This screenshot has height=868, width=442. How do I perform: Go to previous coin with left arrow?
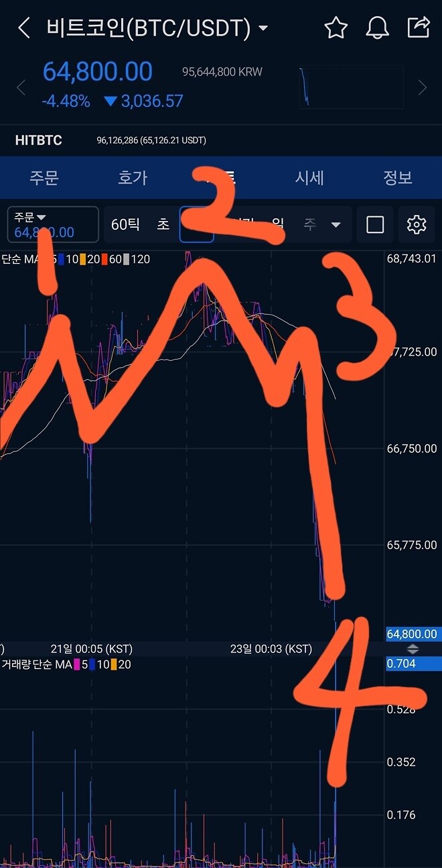tap(21, 88)
